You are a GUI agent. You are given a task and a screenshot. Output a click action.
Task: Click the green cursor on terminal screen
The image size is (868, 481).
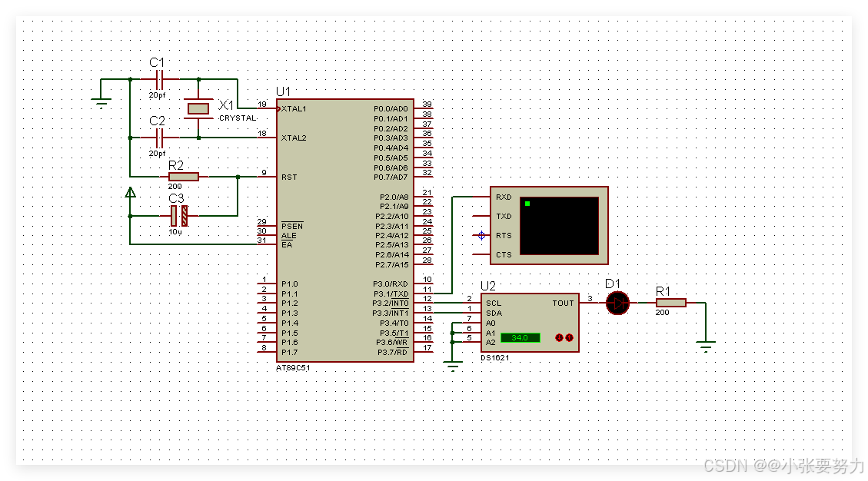(527, 204)
